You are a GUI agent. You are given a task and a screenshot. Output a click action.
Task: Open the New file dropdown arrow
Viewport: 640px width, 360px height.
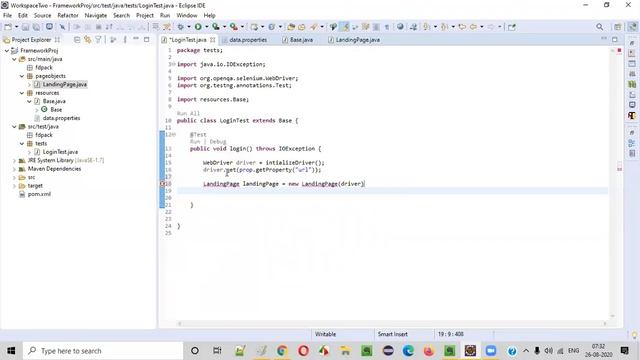(16, 27)
